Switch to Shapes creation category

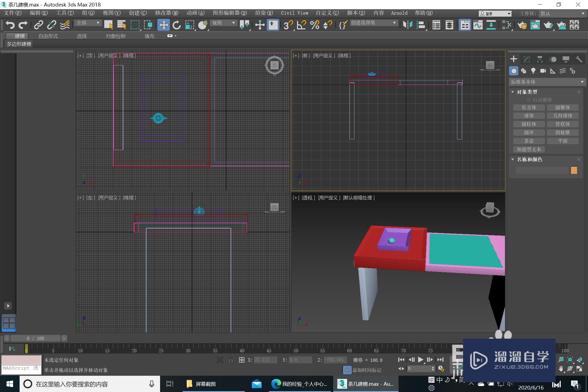(x=523, y=71)
